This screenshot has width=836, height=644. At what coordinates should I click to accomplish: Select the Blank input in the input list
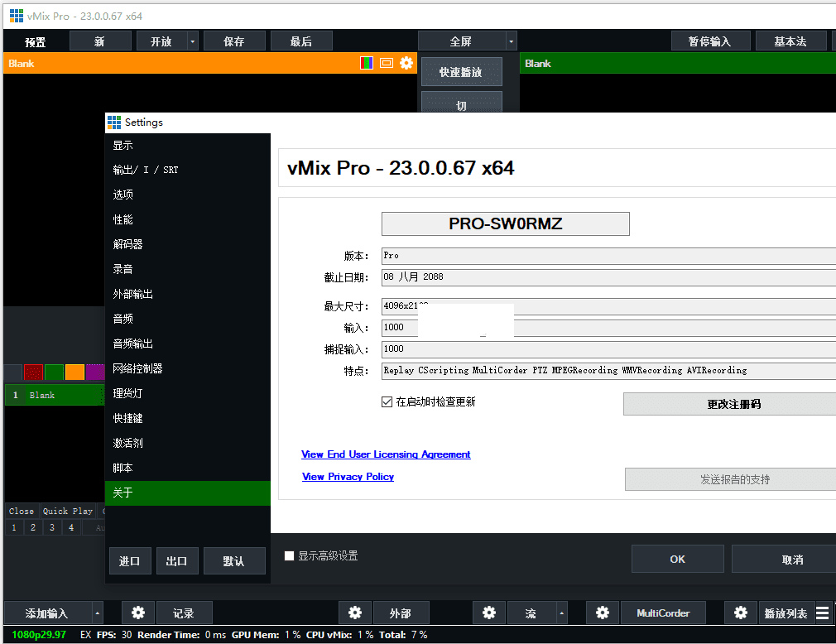point(54,396)
